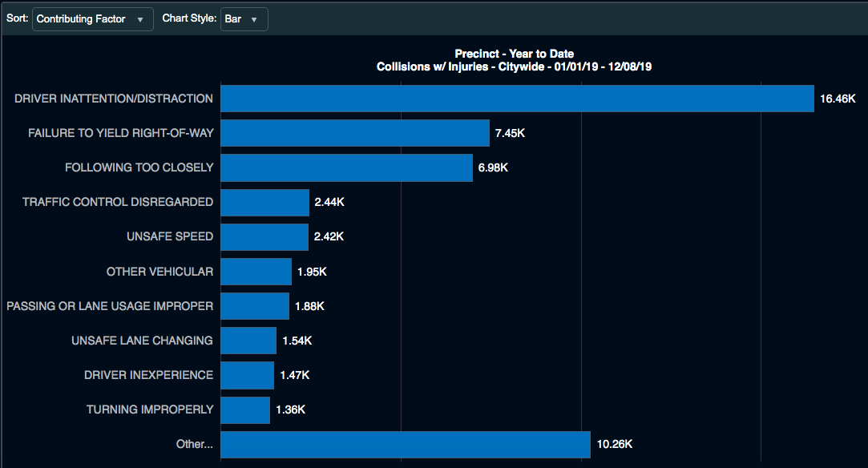Click the 10.26K value label
Viewport: 868px width, 468px height.
coord(615,444)
